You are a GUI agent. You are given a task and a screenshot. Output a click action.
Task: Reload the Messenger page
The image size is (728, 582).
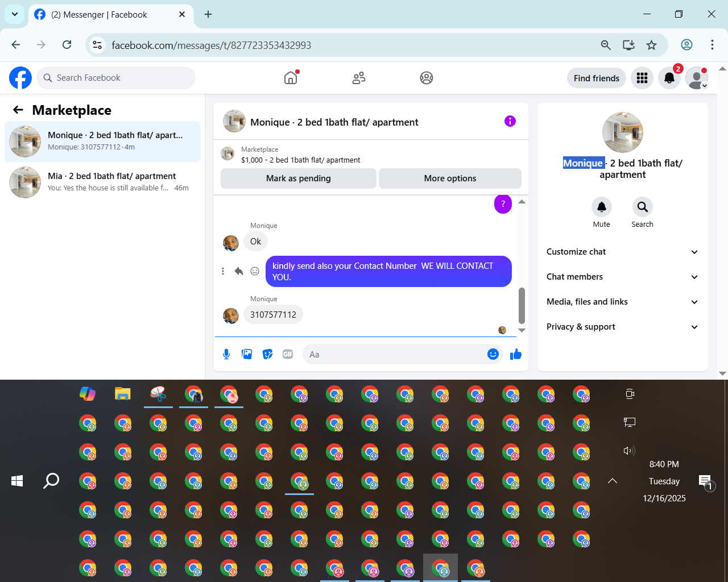(67, 45)
